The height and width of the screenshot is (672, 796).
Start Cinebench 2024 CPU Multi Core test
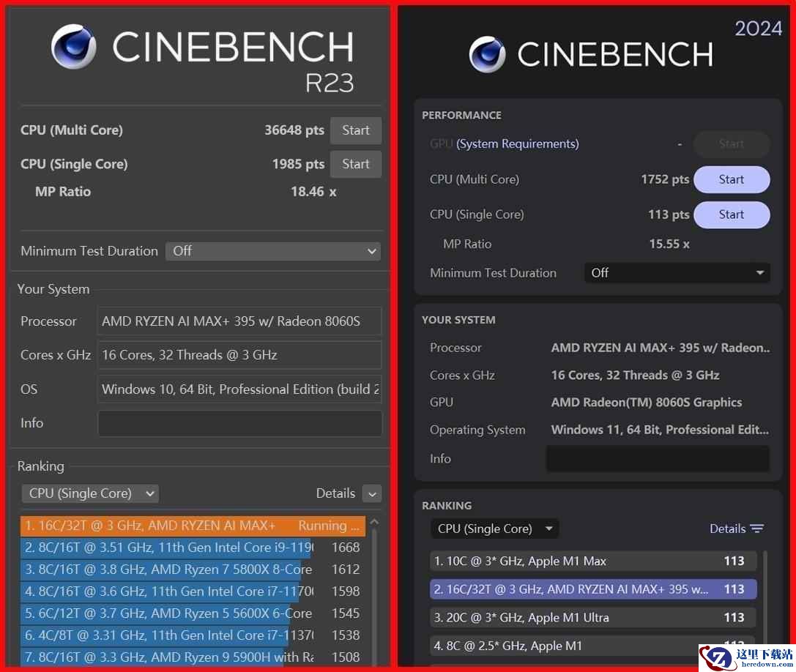pos(732,179)
